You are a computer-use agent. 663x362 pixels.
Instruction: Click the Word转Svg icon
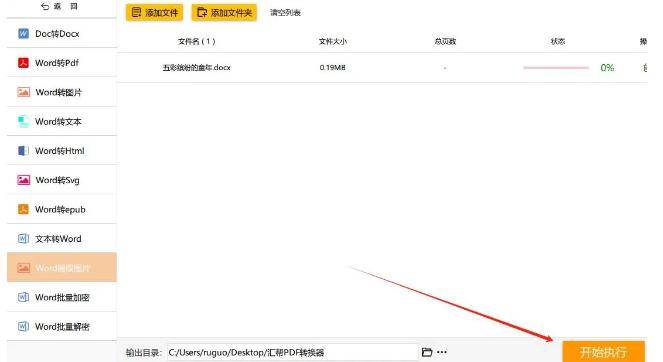23,180
